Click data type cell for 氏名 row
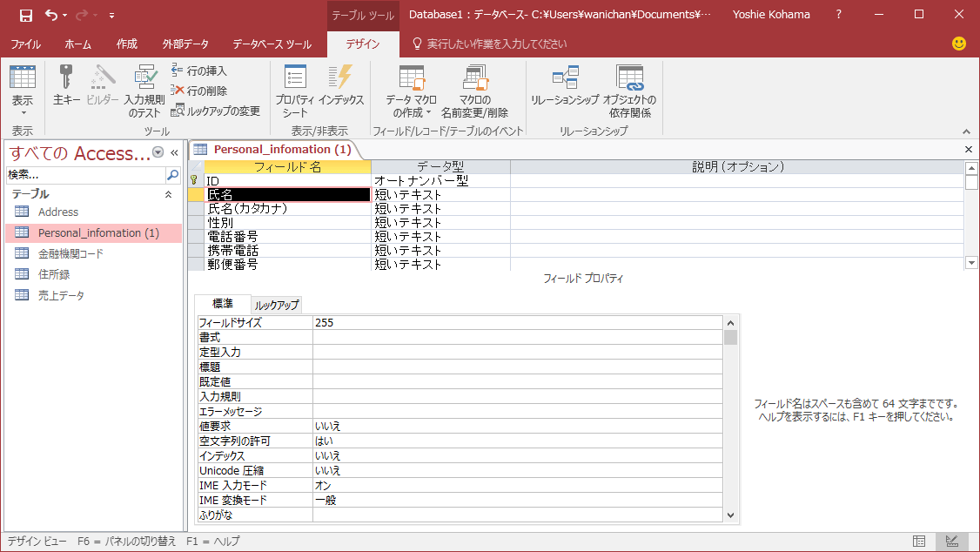This screenshot has height=552, width=980. [x=440, y=194]
